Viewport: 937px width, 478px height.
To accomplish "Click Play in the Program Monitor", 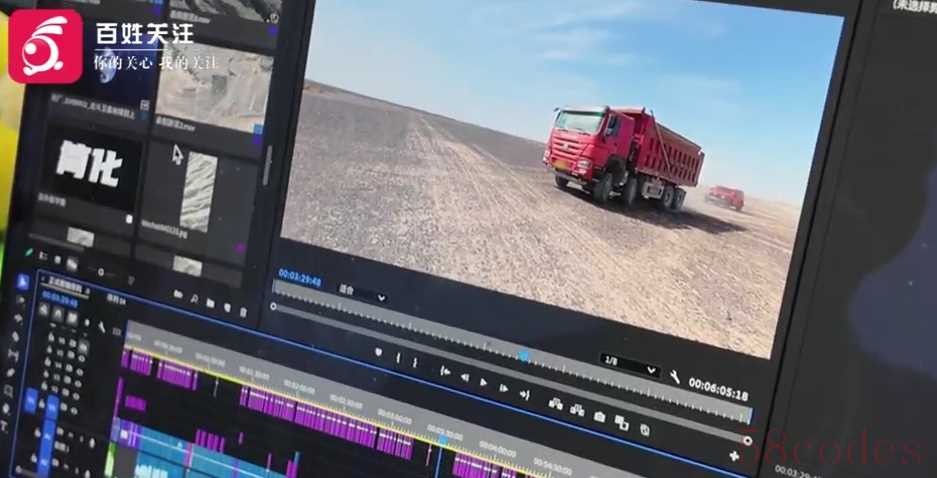I will 483,381.
